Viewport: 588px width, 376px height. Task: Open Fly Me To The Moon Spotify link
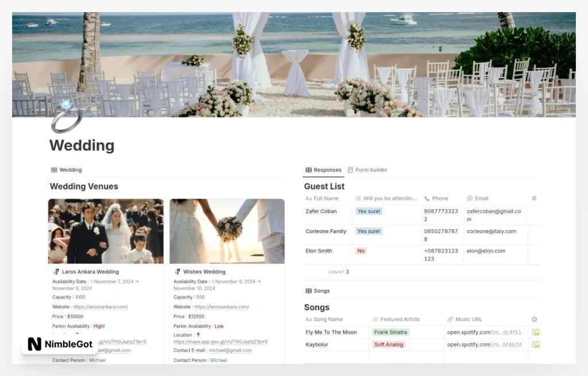pos(484,332)
